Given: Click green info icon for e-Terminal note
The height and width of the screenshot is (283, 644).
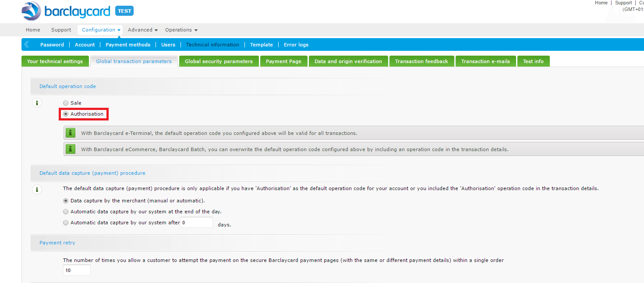Looking at the screenshot, I should tap(71, 133).
